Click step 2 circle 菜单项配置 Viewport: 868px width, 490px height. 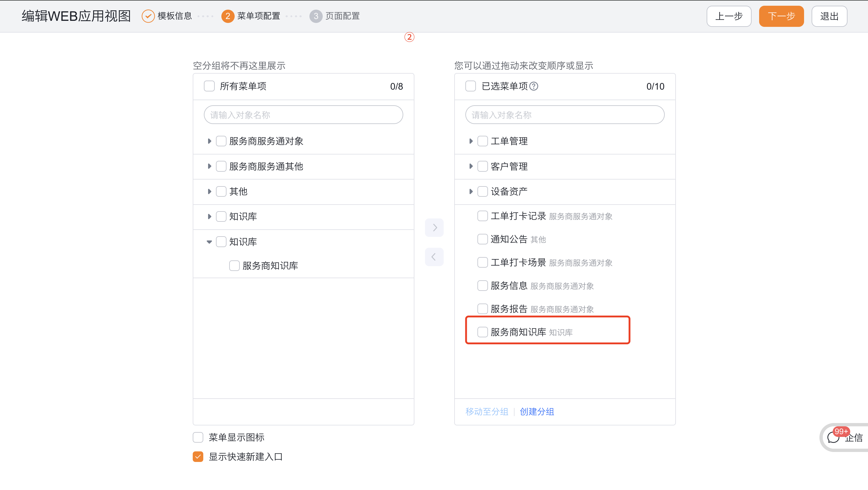[228, 16]
